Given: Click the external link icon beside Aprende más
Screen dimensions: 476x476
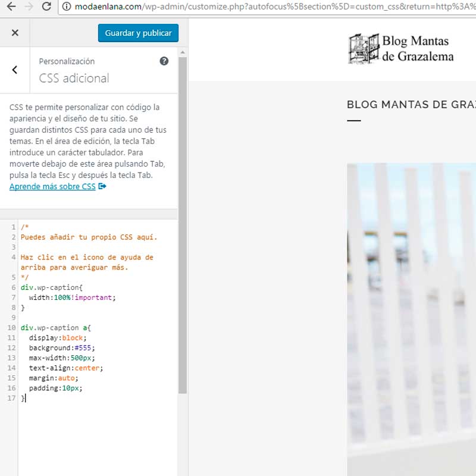Looking at the screenshot, I should [x=102, y=186].
